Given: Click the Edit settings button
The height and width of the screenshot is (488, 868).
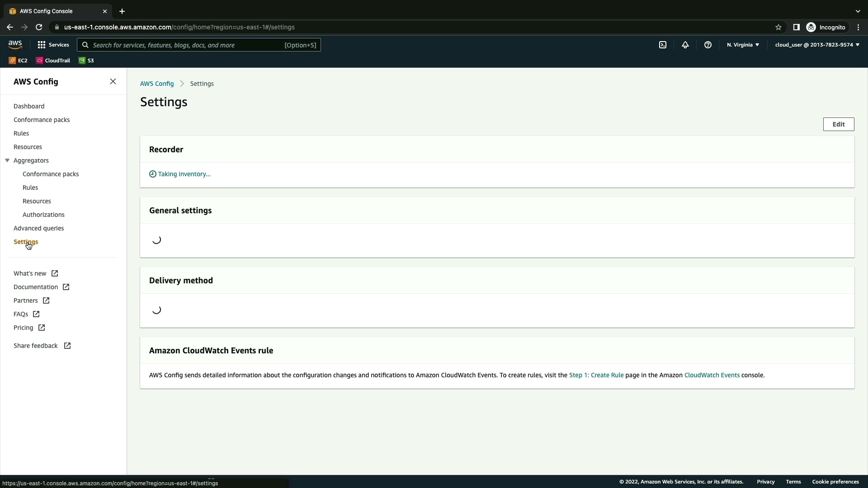Looking at the screenshot, I should coord(838,124).
